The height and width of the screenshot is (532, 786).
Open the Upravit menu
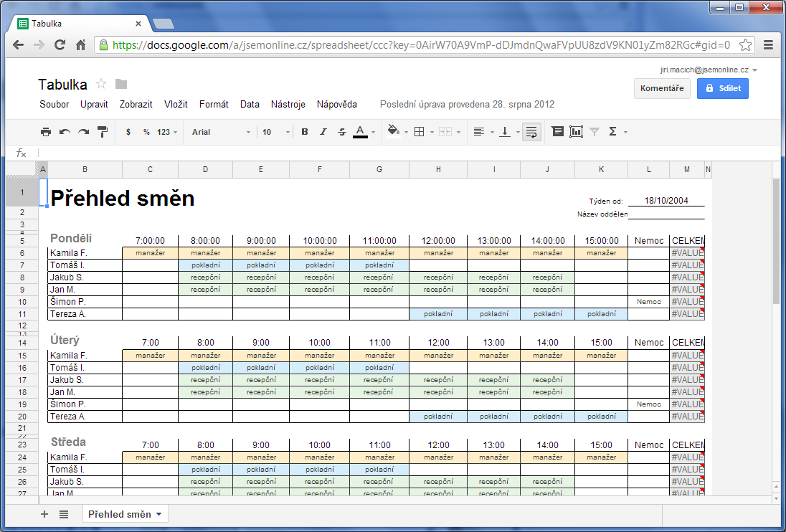tap(94, 104)
